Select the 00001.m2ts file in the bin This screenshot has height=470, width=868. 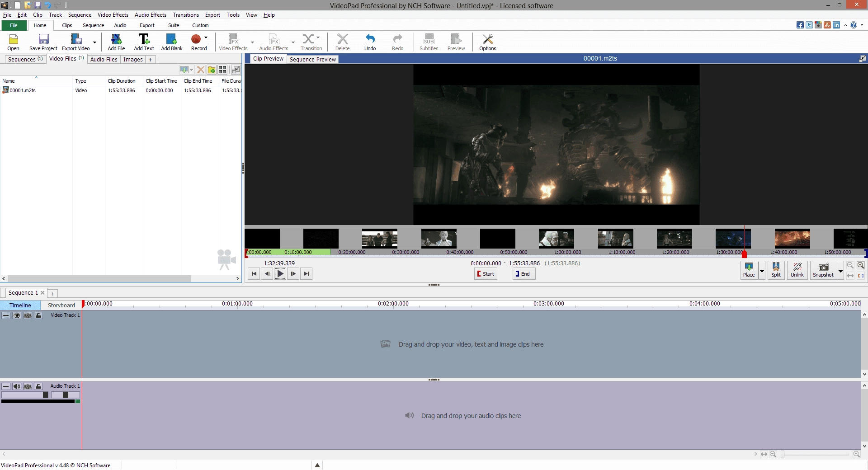[23, 90]
